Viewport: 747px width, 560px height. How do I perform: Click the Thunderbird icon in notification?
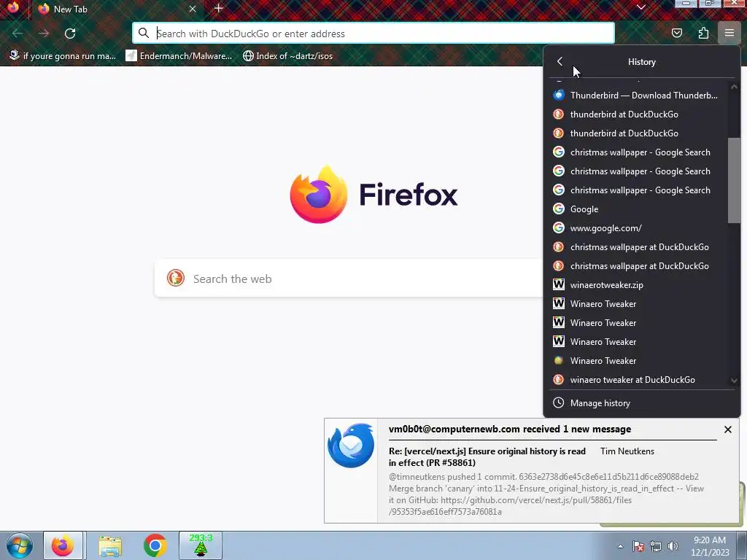pos(351,446)
